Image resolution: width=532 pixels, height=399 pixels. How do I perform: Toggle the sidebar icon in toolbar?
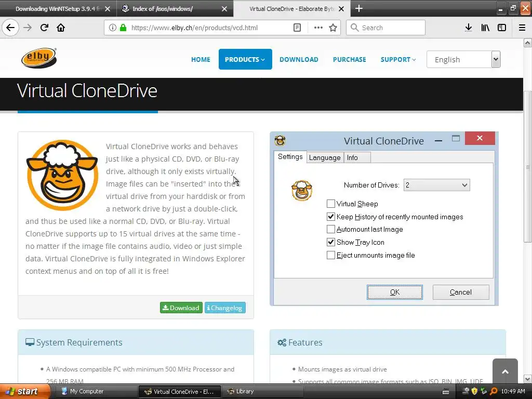click(x=502, y=28)
